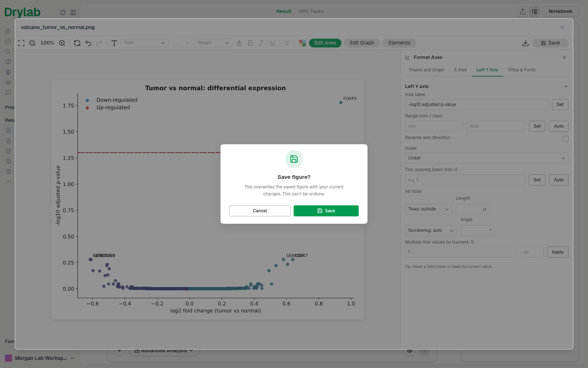The width and height of the screenshot is (588, 368).
Task: Click the toolbar Save button
Action: pos(551,43)
